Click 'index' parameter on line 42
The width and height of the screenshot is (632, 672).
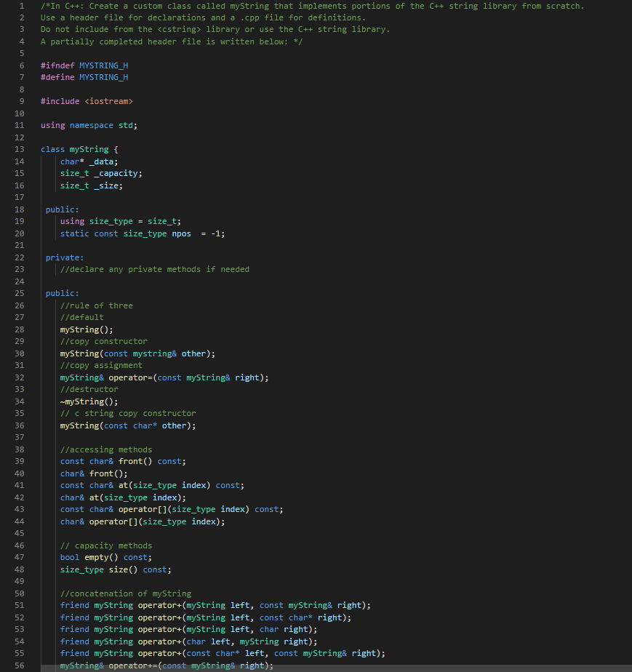point(164,497)
